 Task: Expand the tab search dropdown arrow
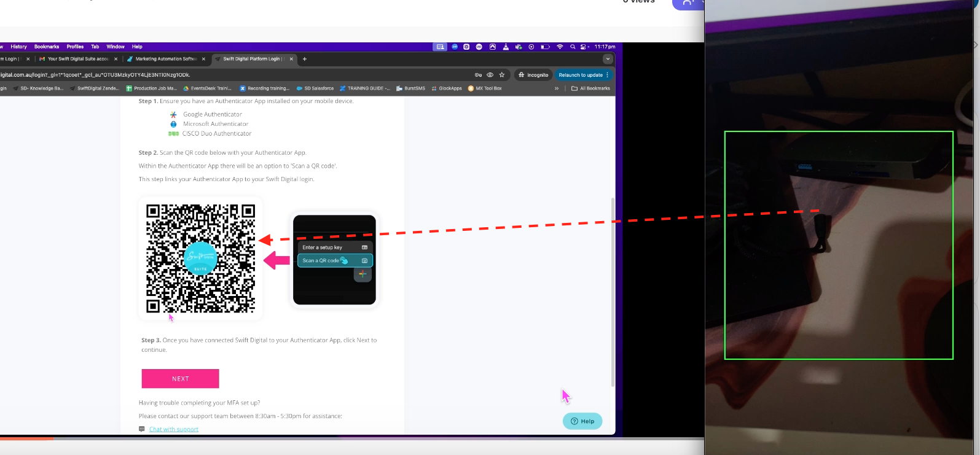608,59
